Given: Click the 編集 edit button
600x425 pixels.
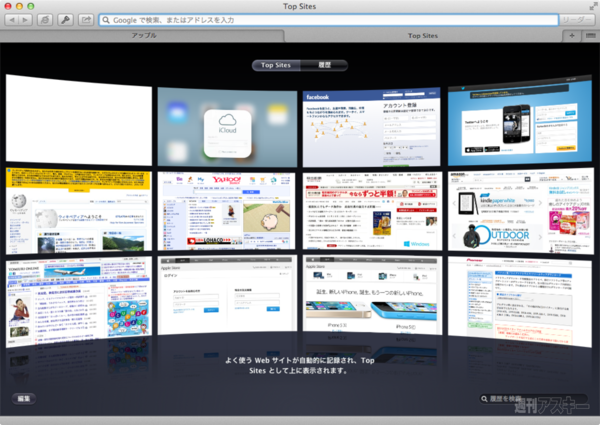Looking at the screenshot, I should pos(24,399).
